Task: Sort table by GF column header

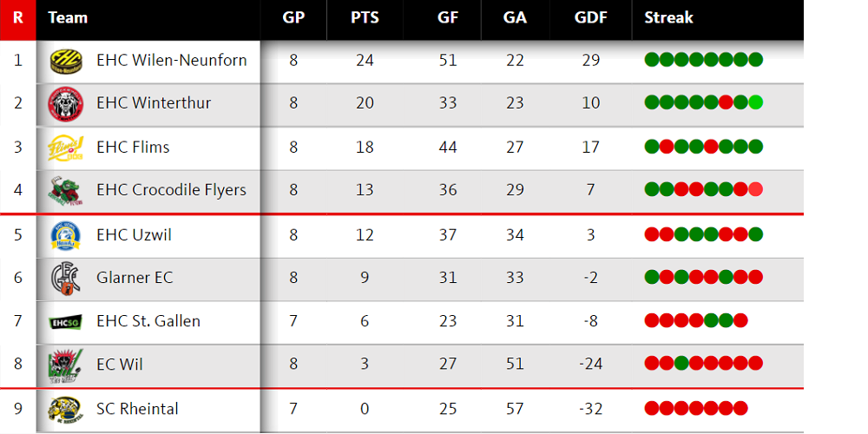Action: click(448, 17)
